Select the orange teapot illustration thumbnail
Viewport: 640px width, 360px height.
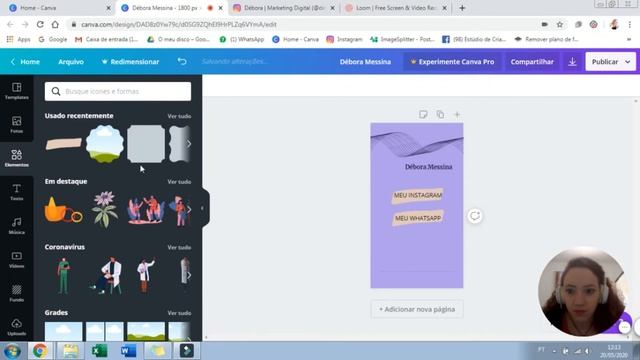point(63,210)
